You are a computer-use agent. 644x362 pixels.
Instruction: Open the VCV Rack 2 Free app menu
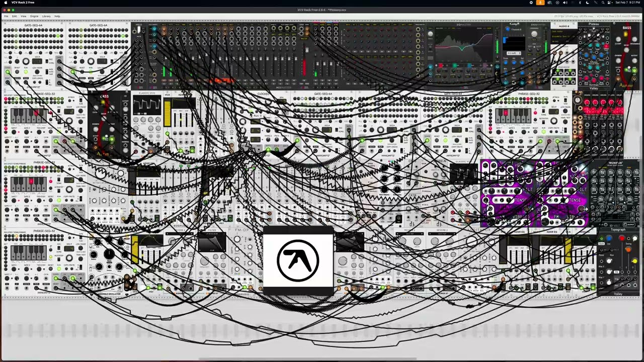point(23,3)
